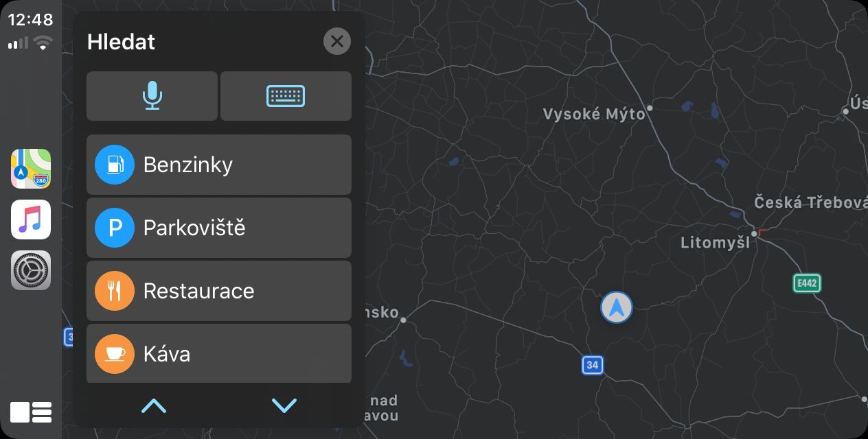
Task: Click Česká Třebová city on map
Action: (x=810, y=202)
